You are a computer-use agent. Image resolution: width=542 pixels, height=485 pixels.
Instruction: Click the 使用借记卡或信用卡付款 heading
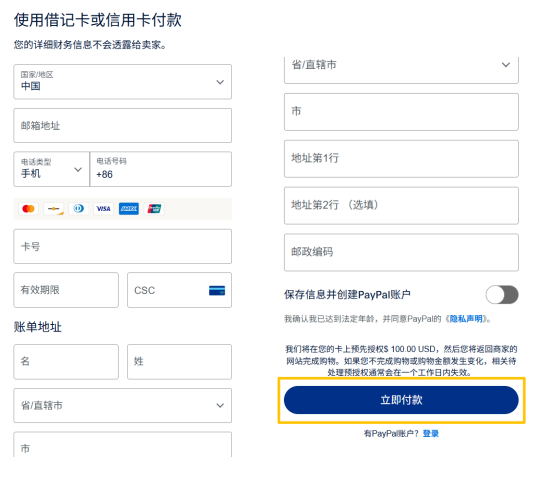(x=98, y=20)
